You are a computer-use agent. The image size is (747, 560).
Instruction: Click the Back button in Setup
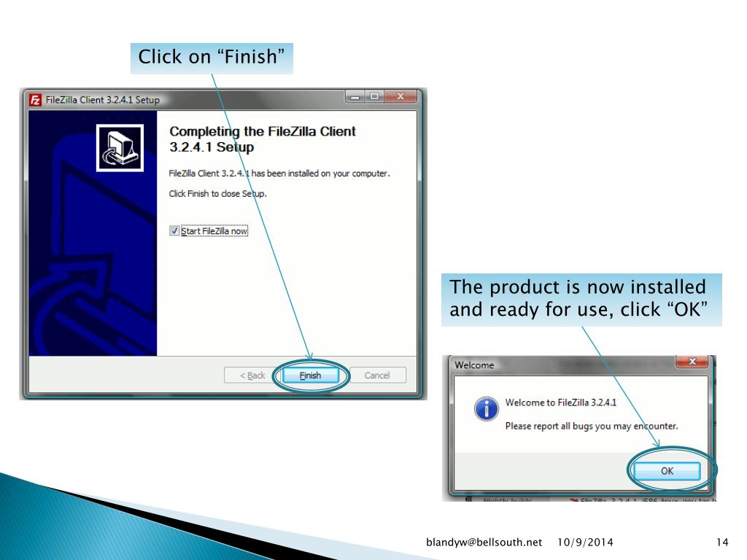pos(252,376)
